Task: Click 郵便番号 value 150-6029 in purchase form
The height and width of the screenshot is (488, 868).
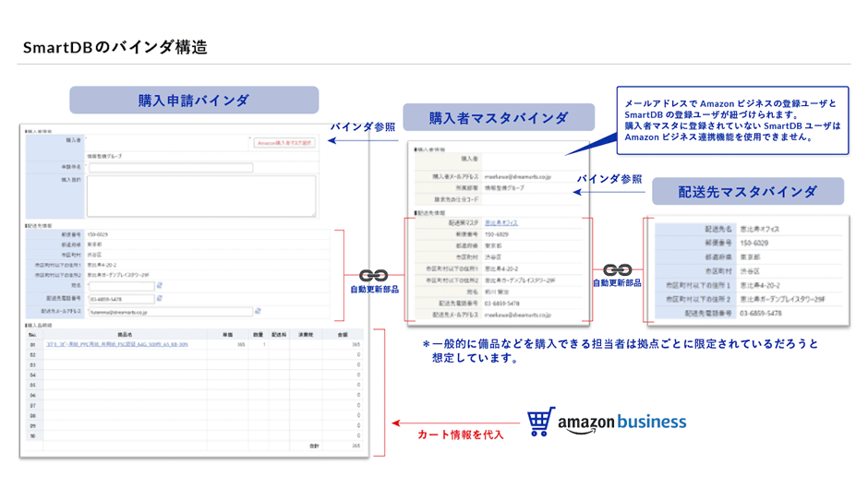Action: (98, 234)
